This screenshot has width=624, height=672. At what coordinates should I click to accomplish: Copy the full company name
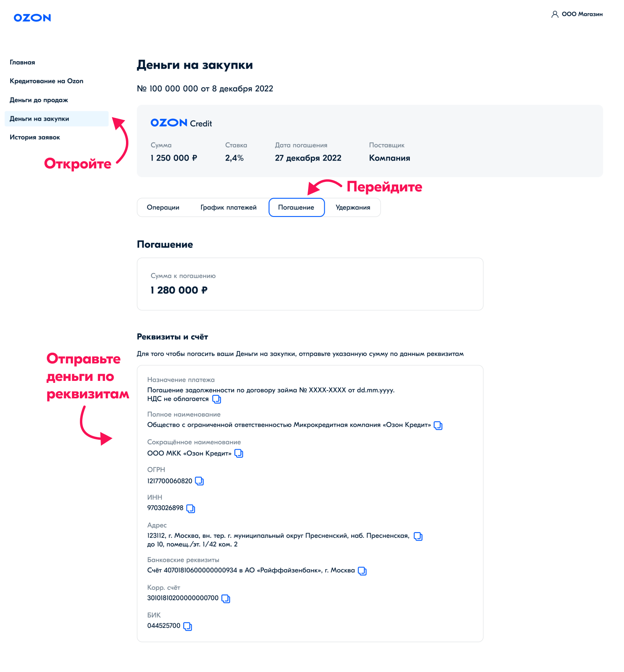pos(438,425)
